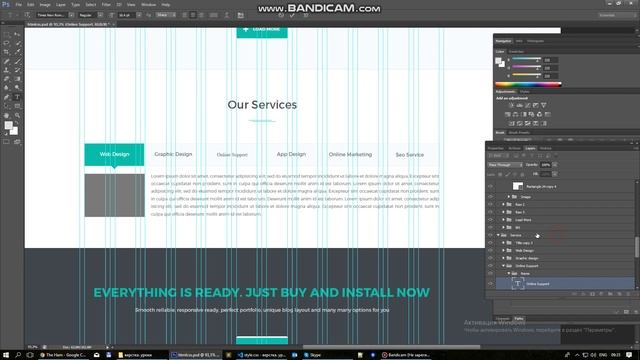Screen dimensions: 640x360
Task: Switch to the Histogram panel tab
Action: pos(535,41)
